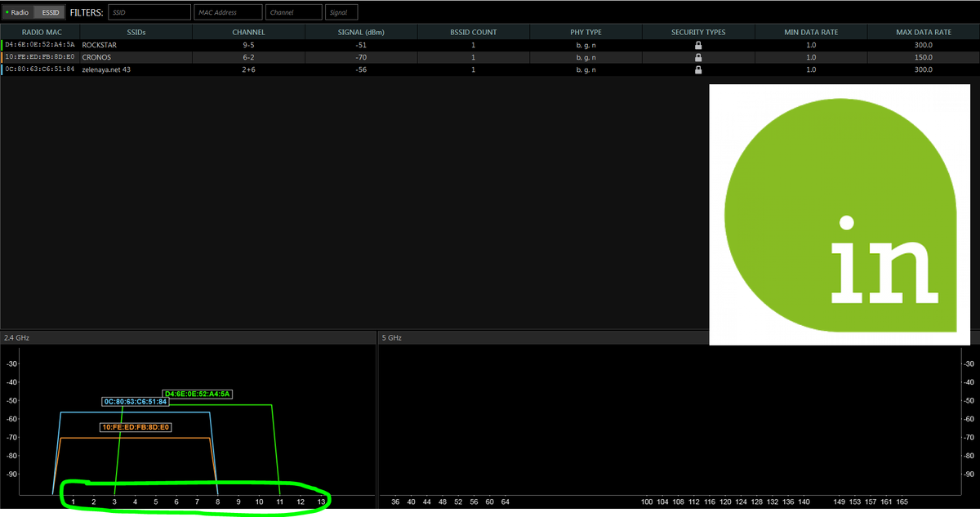Screen dimensions: 980x517
Task: Click MAC address D4:6E:0E:52:A4:5A in table
Action: (40, 45)
